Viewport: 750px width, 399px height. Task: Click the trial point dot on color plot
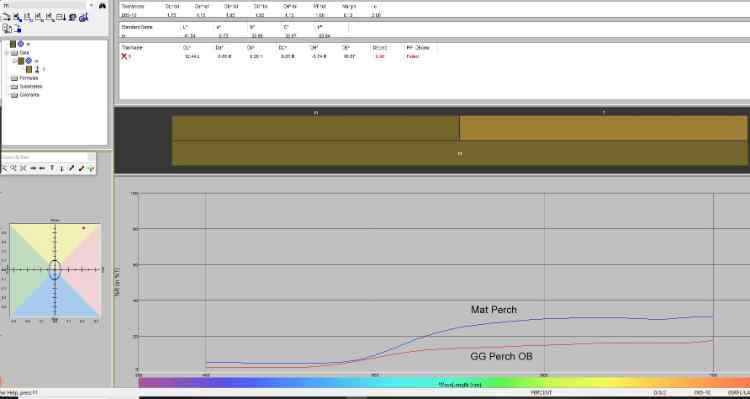click(x=84, y=228)
